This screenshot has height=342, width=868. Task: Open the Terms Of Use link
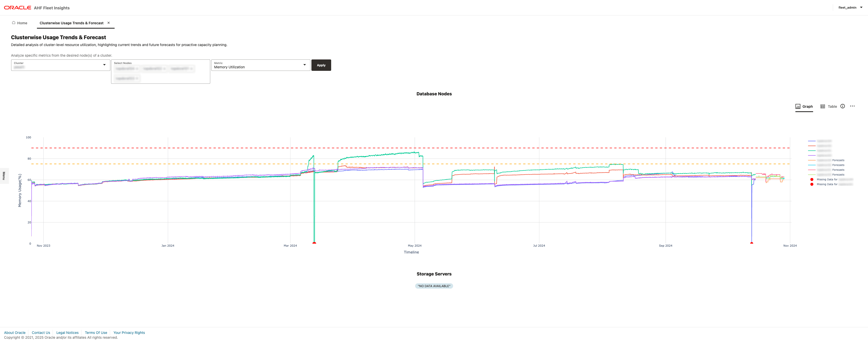click(x=96, y=333)
